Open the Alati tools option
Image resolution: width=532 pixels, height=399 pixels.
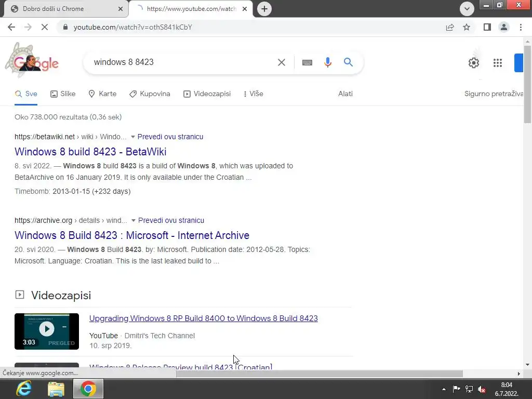(x=345, y=94)
